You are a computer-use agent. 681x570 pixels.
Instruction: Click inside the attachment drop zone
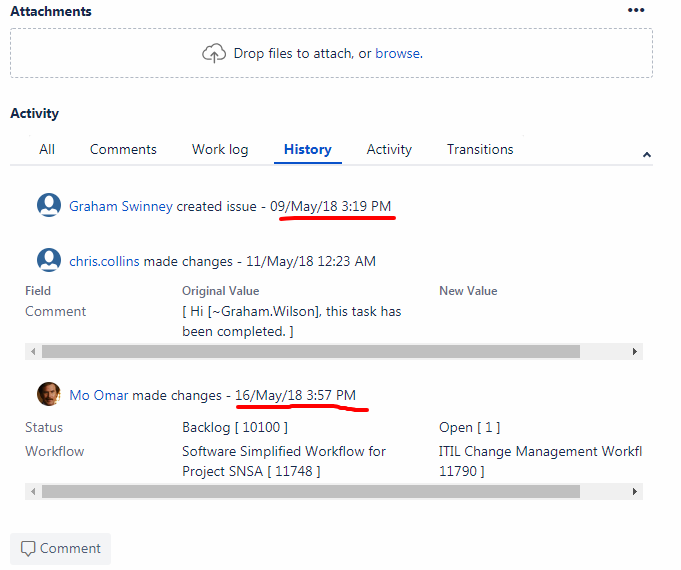click(331, 53)
